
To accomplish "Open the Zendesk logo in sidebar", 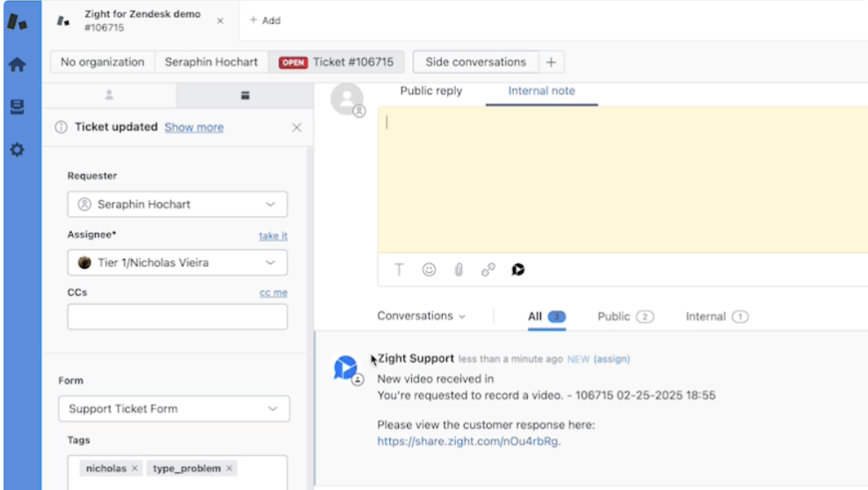I will (x=18, y=22).
